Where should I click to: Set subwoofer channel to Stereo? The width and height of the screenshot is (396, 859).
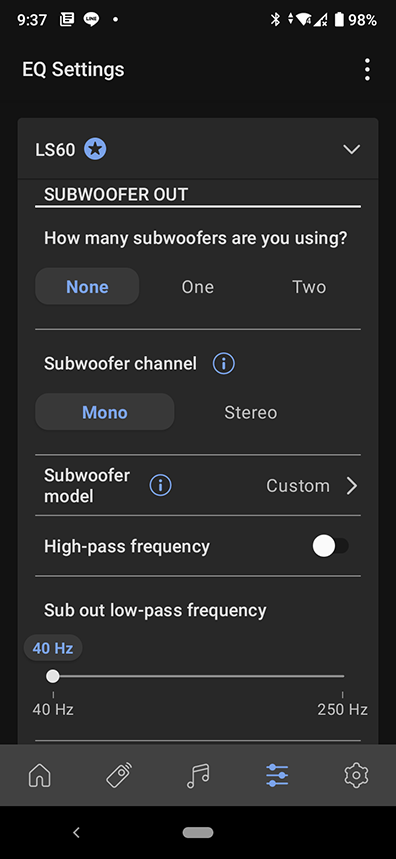tap(250, 412)
